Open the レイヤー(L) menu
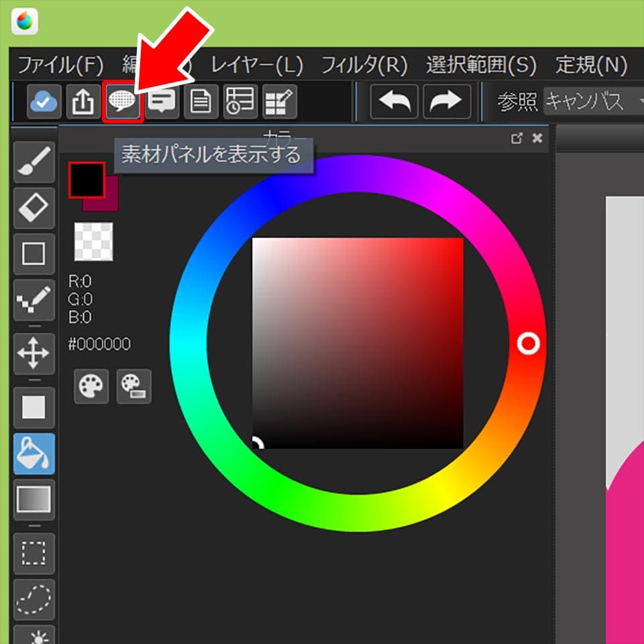 coord(257,65)
